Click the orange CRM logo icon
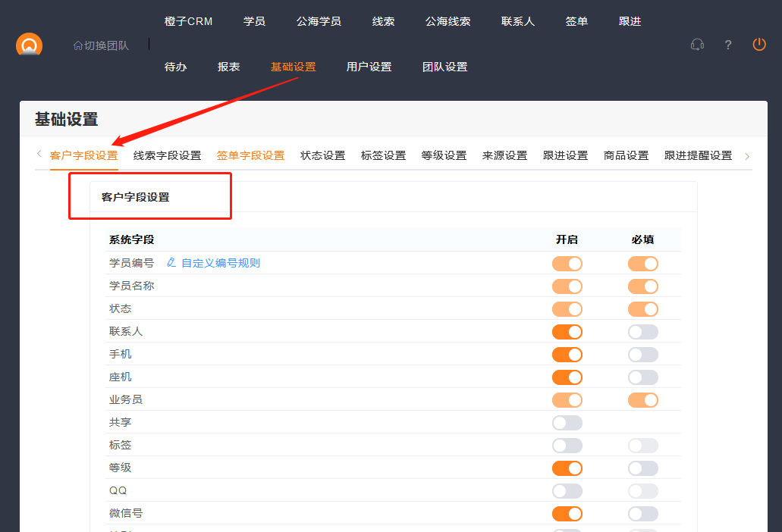The image size is (782, 532). click(29, 45)
